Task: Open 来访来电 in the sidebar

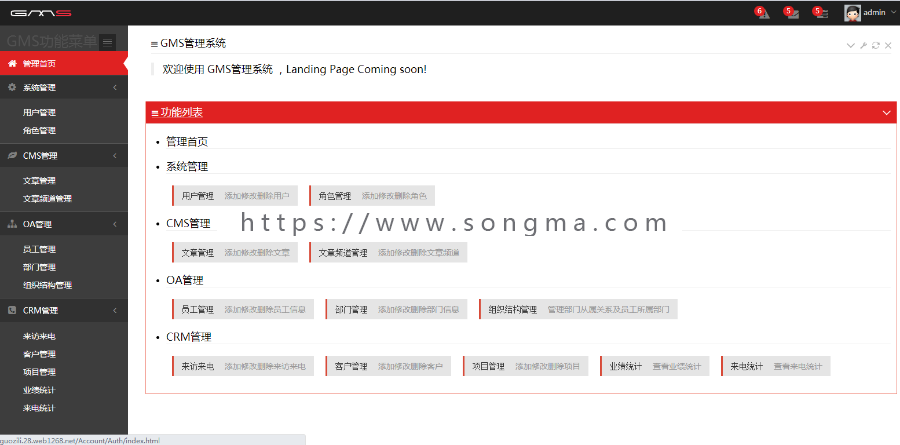Action: 39,336
